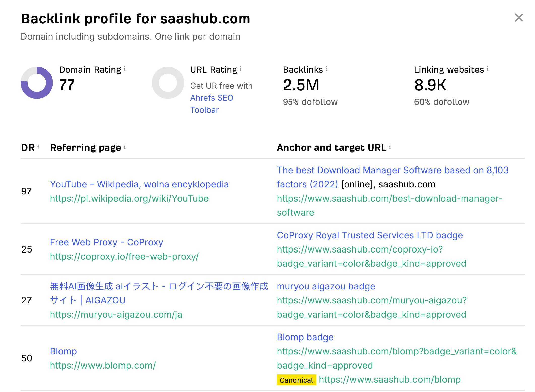Image resolution: width=535 pixels, height=392 pixels.
Task: Open YouTube – Wikipedia referring page title
Action: pos(139,184)
